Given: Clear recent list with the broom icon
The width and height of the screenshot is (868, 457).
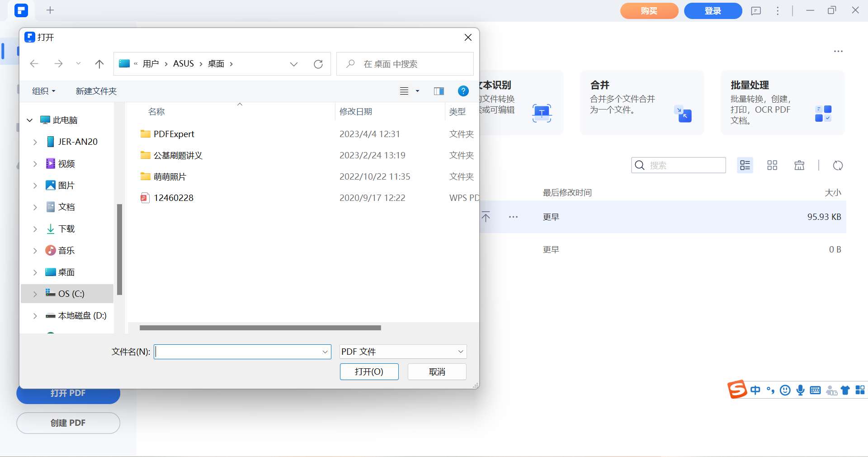Looking at the screenshot, I should coord(799,165).
